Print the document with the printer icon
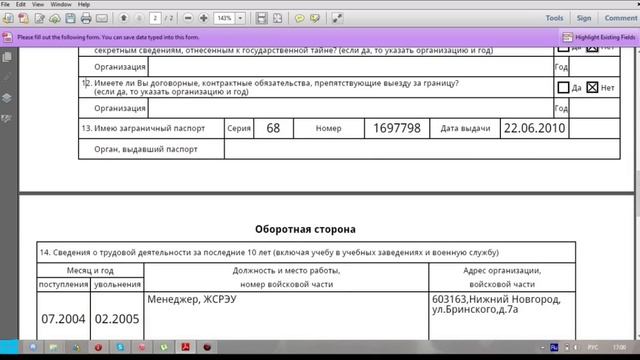 click(86, 18)
